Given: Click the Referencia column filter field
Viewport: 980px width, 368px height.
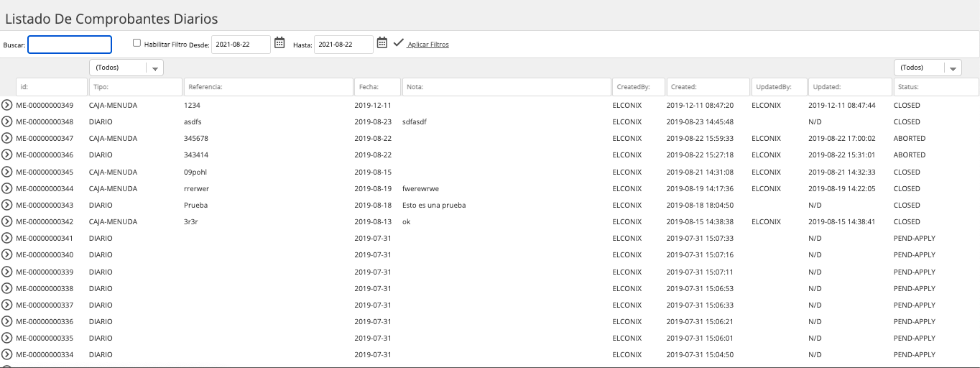Looking at the screenshot, I should [268, 87].
